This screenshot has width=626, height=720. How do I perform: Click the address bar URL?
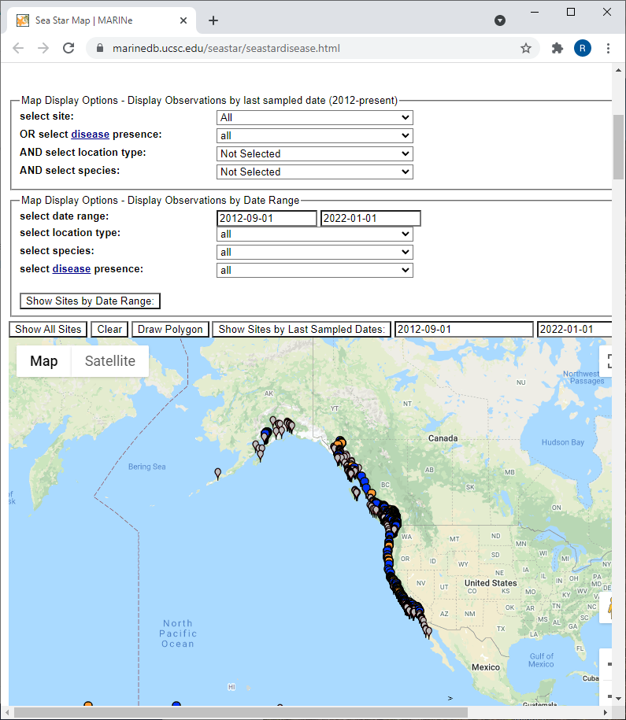click(226, 48)
